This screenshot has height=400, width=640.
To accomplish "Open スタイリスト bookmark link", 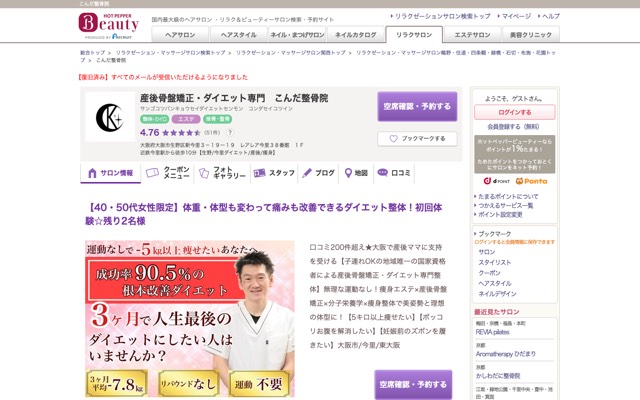I will pos(494,262).
